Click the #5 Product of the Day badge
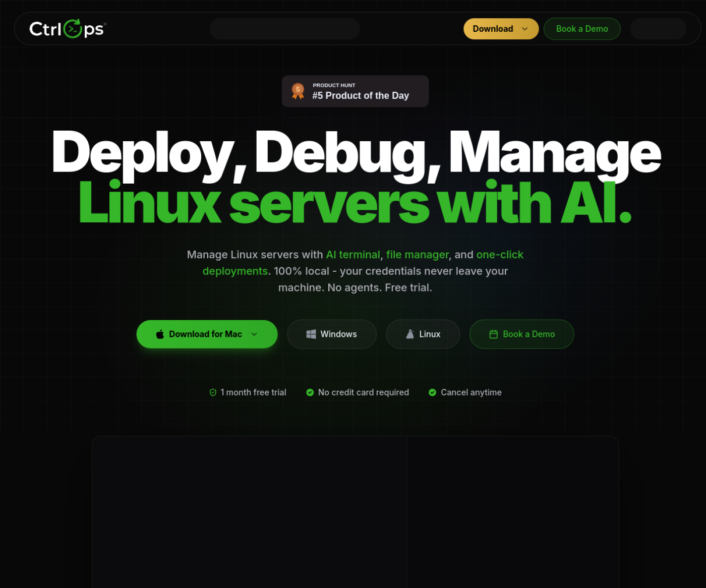This screenshot has width=706, height=588. [x=356, y=91]
